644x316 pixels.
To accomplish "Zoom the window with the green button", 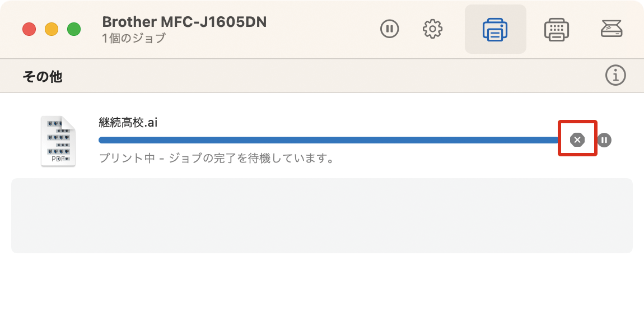I will pos(74,29).
